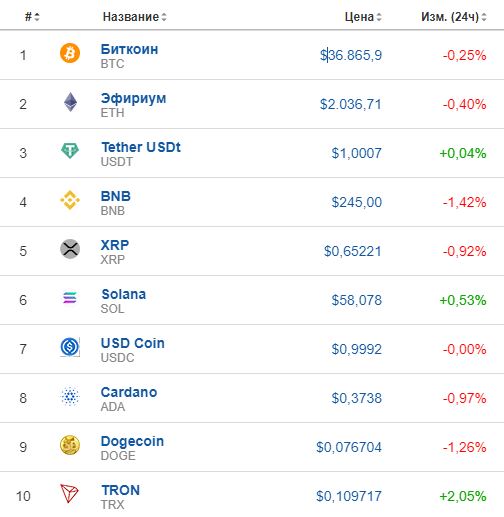Click the Ethereum diamond logo icon
The height and width of the screenshot is (517, 504).
(70, 102)
